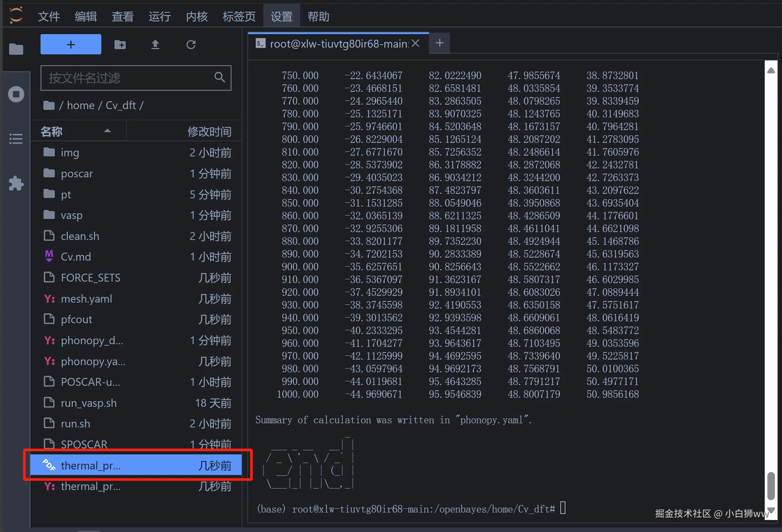
Task: Open the table of contents panel
Action: 16,139
